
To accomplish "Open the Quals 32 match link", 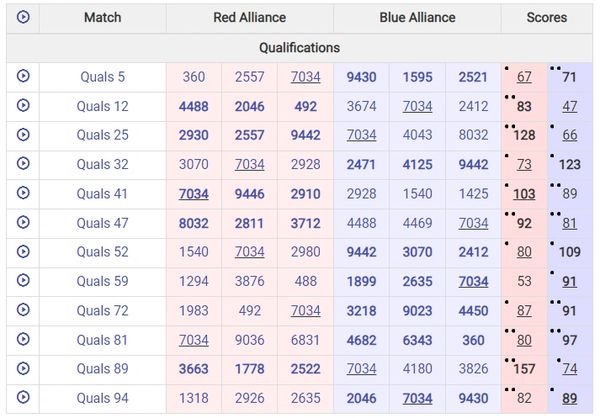I will [x=102, y=165].
